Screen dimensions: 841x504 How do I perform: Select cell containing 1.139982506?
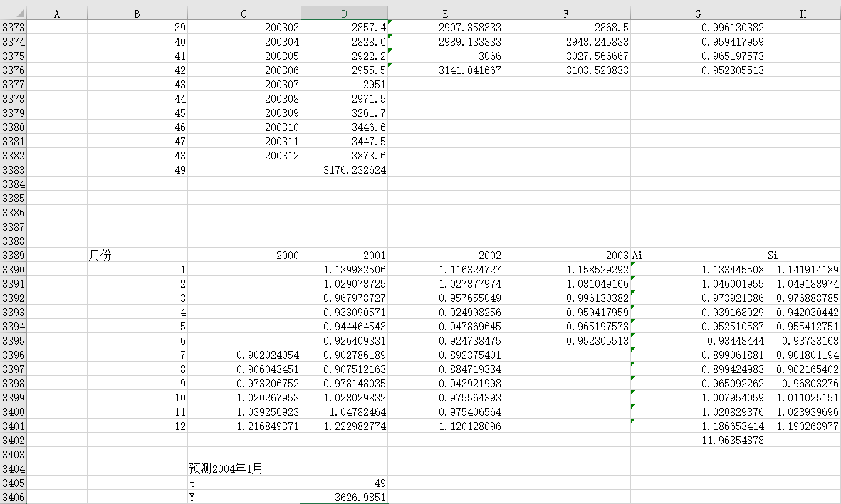tap(345, 270)
